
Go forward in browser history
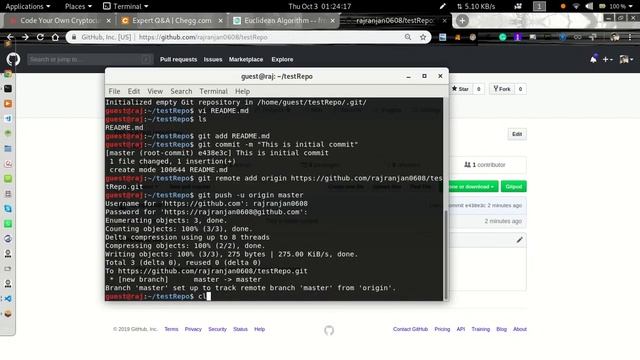25,37
